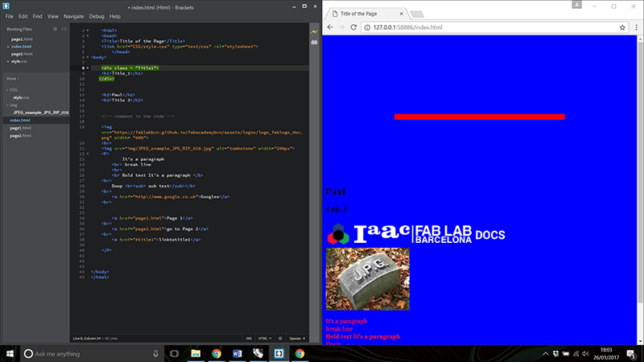Toggle INS insert mode indicator
This screenshot has height=362, width=644.
[x=249, y=339]
